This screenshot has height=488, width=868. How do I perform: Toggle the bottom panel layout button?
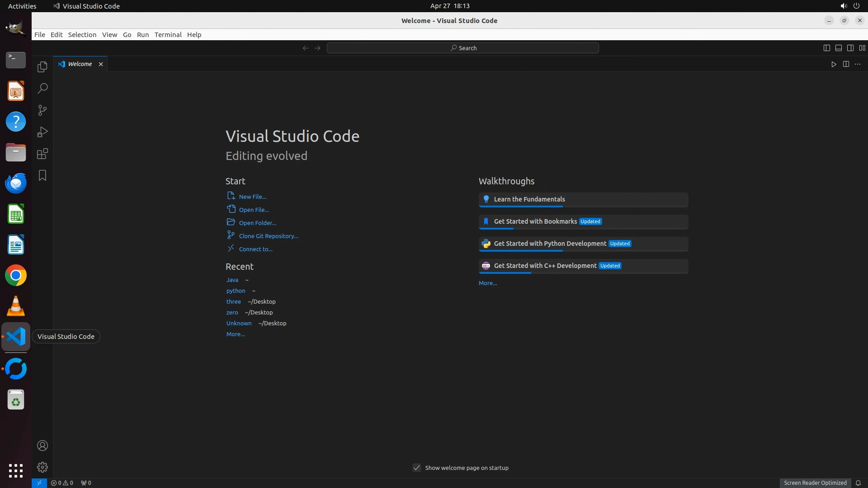point(838,48)
